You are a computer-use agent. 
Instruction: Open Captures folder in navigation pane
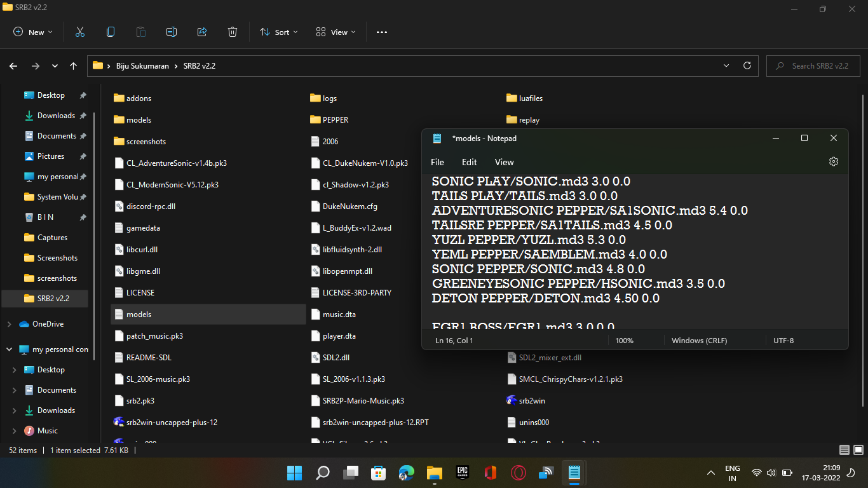pyautogui.click(x=52, y=238)
